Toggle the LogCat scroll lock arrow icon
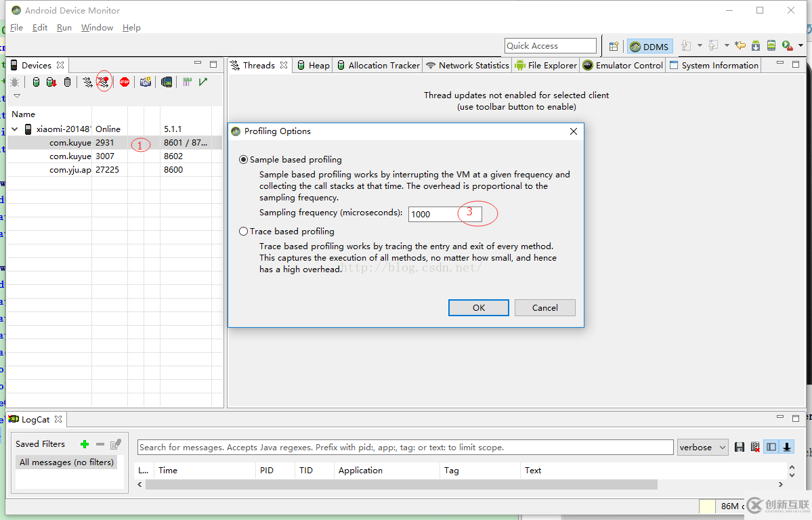812x520 pixels. coord(787,447)
